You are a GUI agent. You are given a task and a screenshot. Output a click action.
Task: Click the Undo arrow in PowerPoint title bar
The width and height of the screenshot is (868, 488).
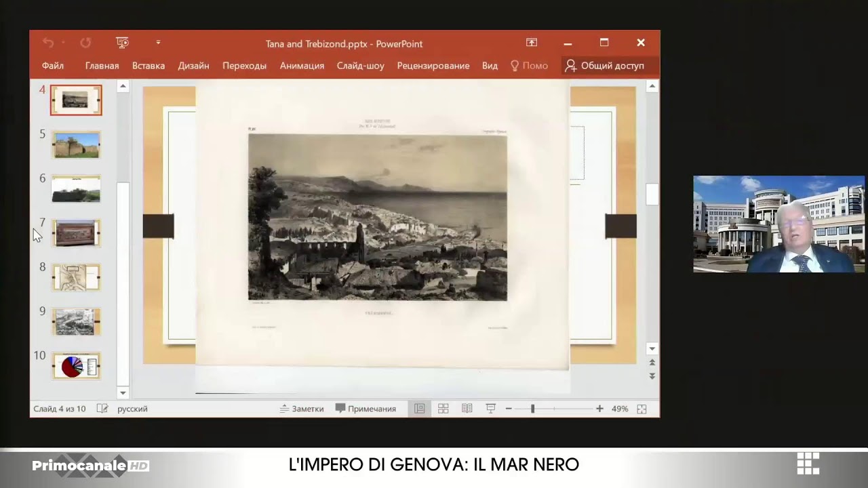pos(47,43)
